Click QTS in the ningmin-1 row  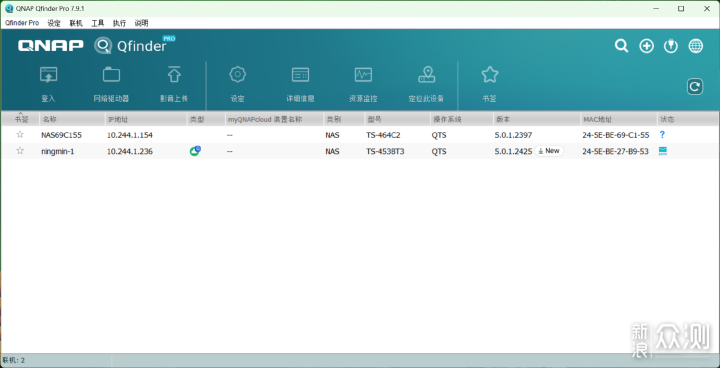click(x=439, y=151)
